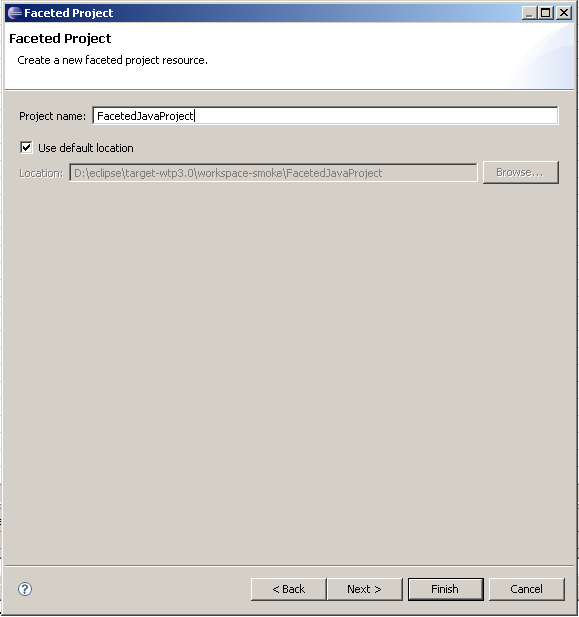The height and width of the screenshot is (617, 579).
Task: Maximize the Faceted Project dialog window
Action: [x=546, y=13]
